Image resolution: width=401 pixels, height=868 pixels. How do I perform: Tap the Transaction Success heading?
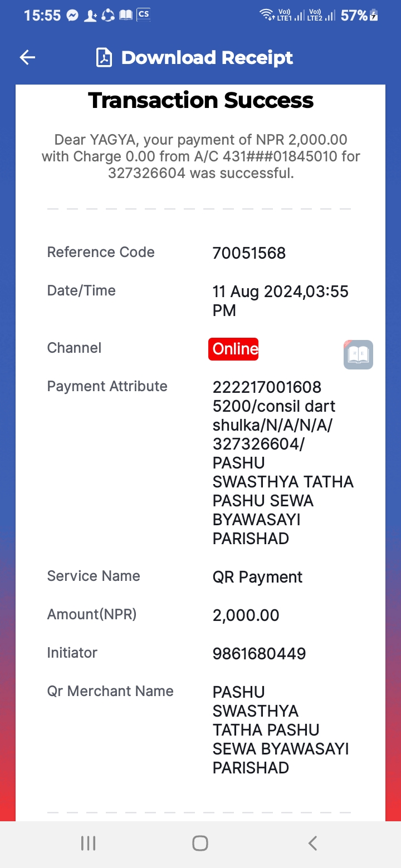point(200,100)
